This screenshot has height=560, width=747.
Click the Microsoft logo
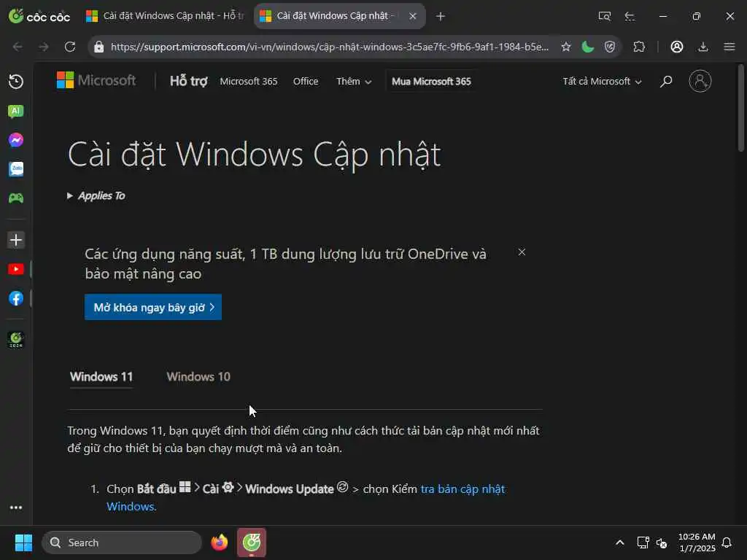[x=96, y=80]
